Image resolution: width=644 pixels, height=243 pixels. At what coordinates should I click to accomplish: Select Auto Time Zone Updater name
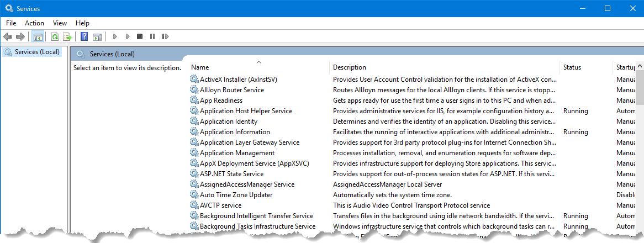pyautogui.click(x=236, y=194)
